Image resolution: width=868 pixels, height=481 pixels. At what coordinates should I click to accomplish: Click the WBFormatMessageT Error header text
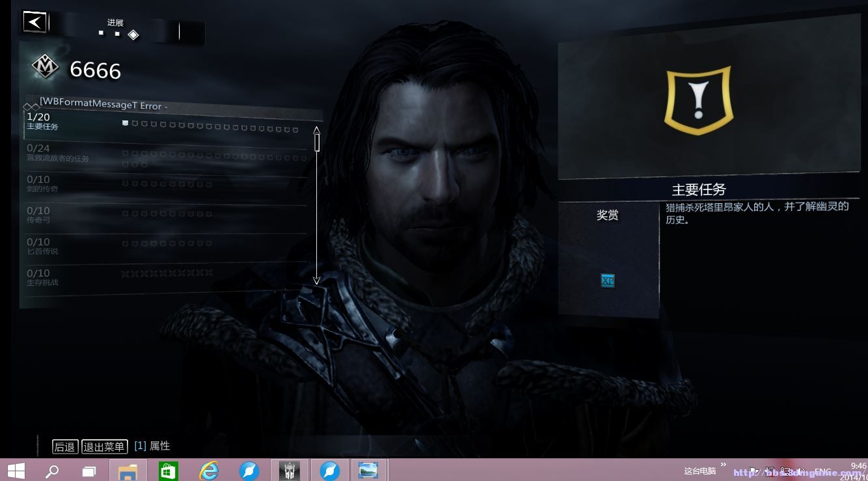[104, 104]
